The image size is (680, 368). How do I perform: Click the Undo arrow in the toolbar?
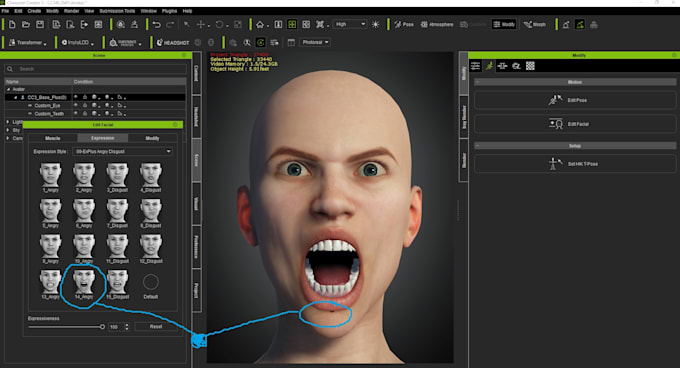click(x=157, y=24)
